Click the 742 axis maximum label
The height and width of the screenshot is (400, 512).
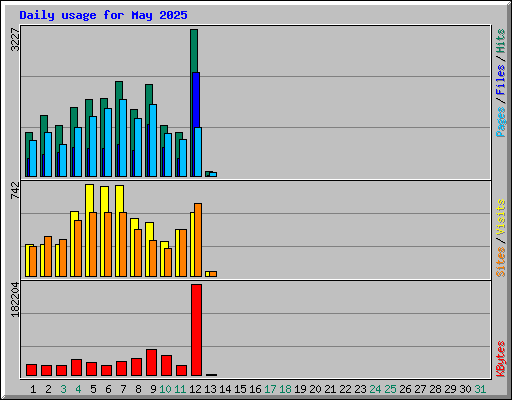(x=15, y=190)
